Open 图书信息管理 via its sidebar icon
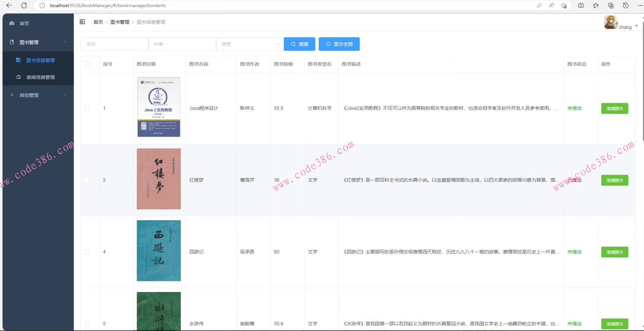The height and width of the screenshot is (331, 644). click(18, 60)
